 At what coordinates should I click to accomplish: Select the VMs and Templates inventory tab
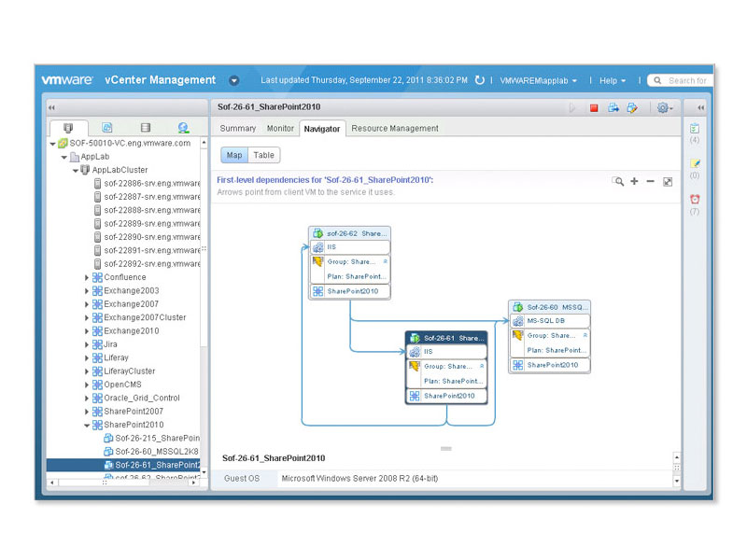(107, 128)
